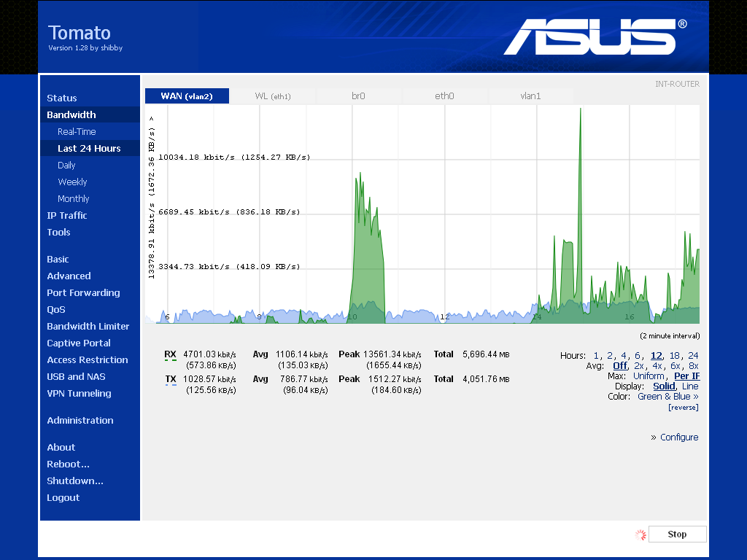
Task: Turn averaging Off
Action: [x=620, y=366]
